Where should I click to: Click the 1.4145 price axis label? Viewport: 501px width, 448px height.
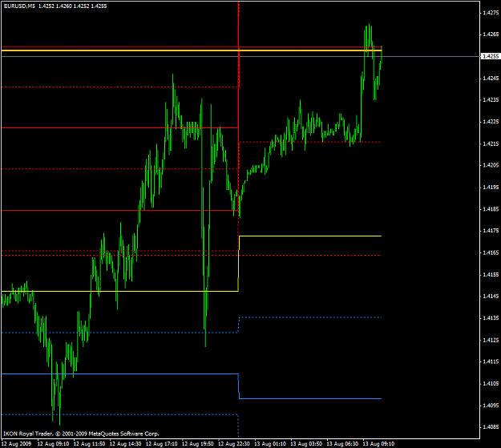(x=491, y=297)
